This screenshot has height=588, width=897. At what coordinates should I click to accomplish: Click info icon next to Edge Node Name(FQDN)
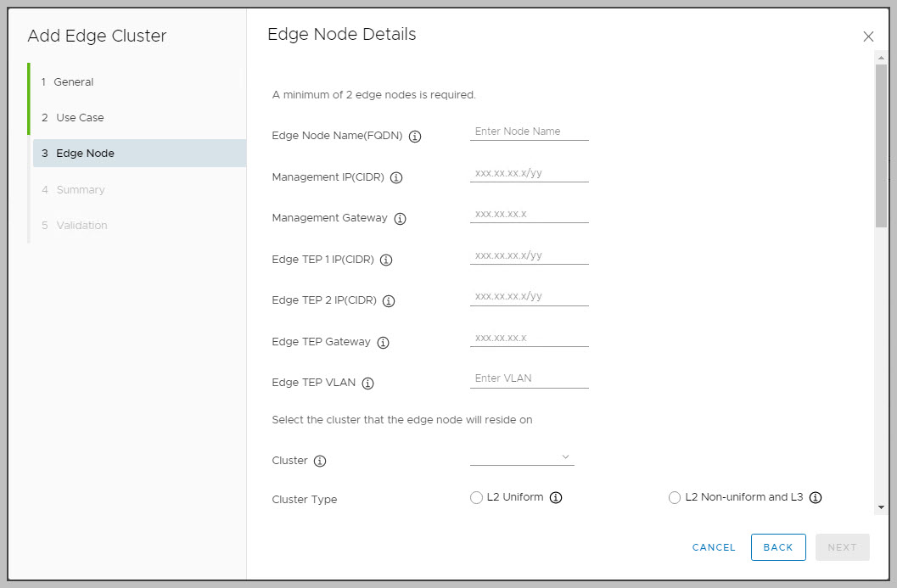coord(416,137)
